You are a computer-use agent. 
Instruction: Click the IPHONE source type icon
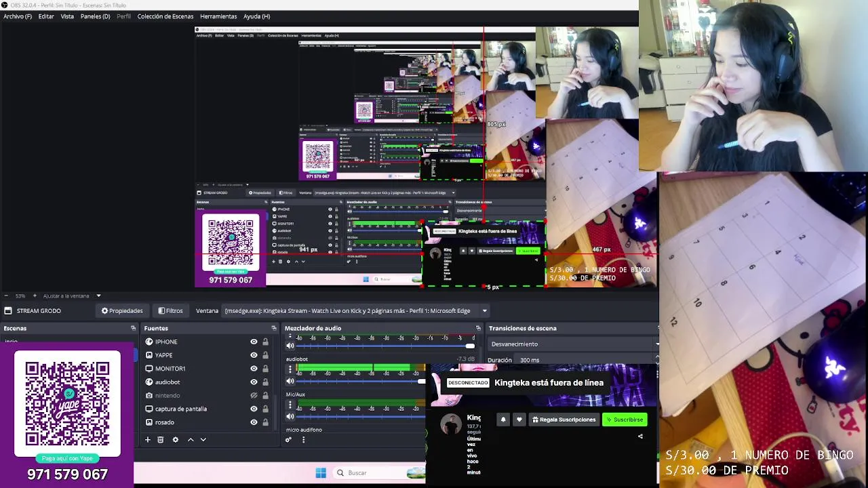pyautogui.click(x=149, y=342)
